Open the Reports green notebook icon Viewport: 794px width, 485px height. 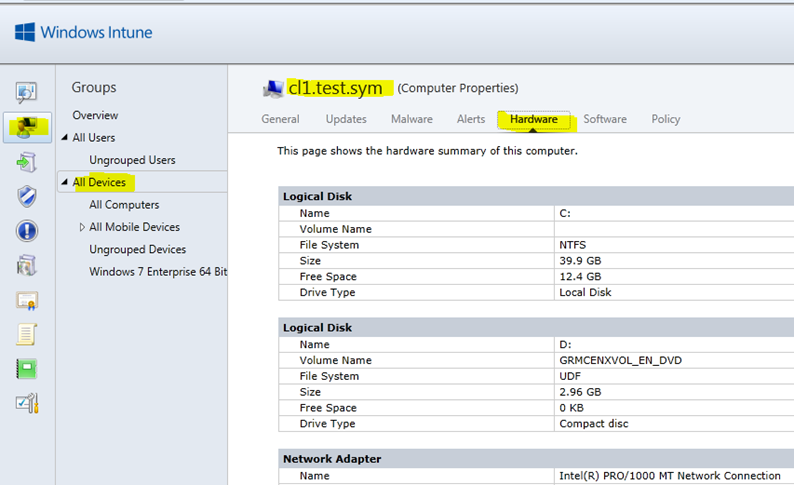tap(26, 369)
